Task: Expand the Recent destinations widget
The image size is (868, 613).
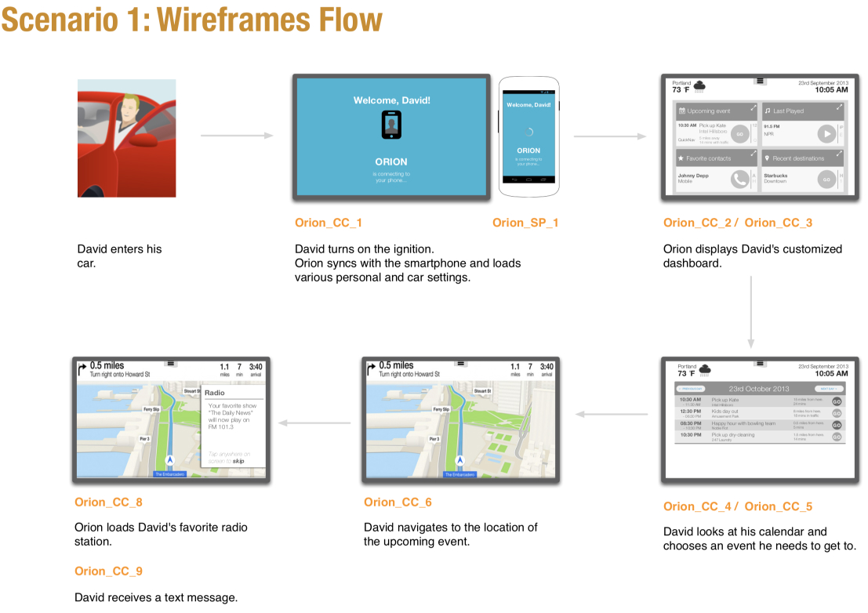Action: coord(839,154)
